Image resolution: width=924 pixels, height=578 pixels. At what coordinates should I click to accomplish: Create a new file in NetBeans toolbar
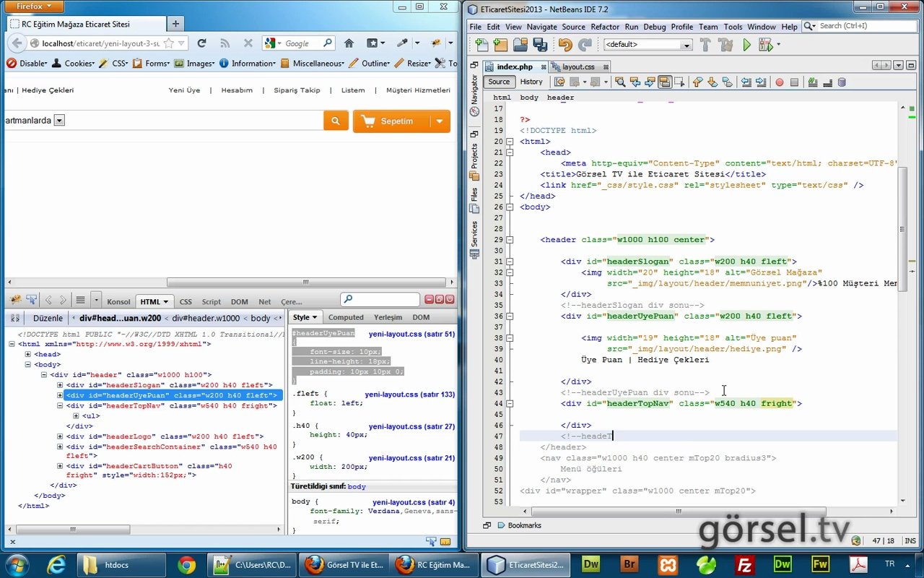point(481,45)
